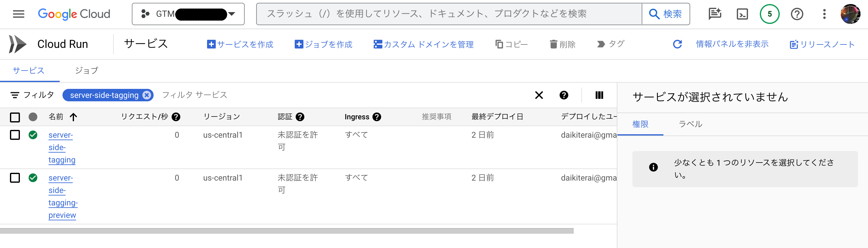Focus the フィルタ サービス input field
868x248 pixels.
[344, 95]
